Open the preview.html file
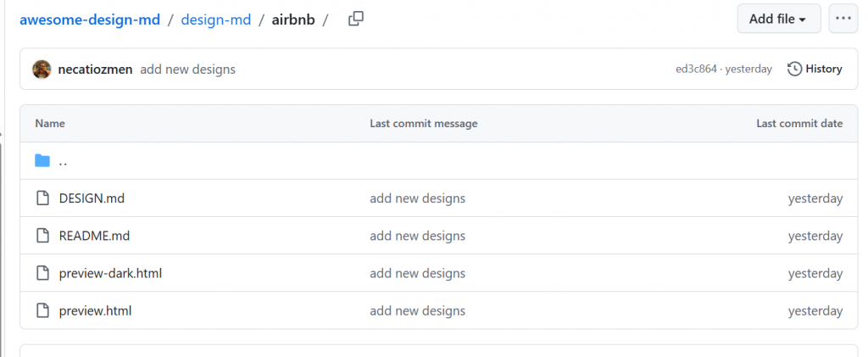 click(95, 310)
